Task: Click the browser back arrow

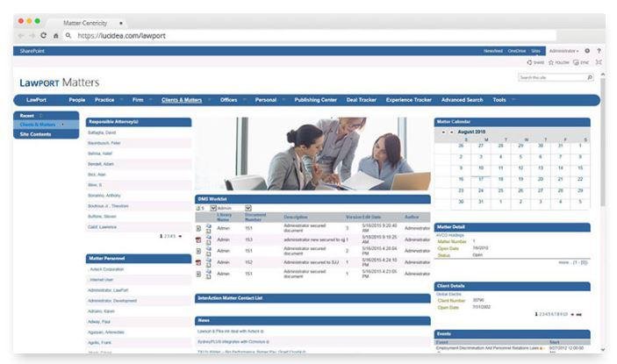Action: (21, 36)
